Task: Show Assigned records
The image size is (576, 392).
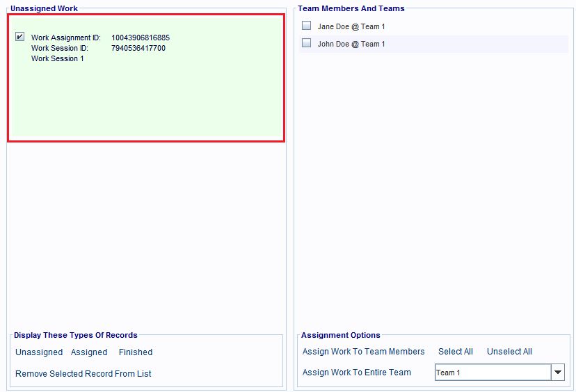Action: (x=89, y=352)
